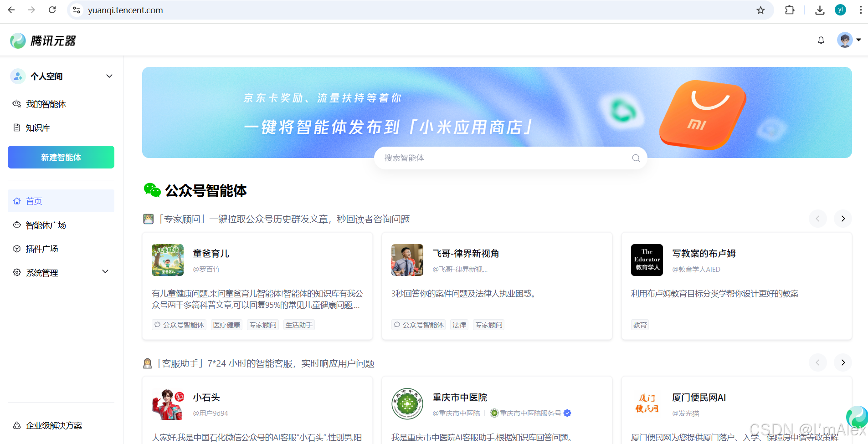Screen dimensions: 868x444
Task: Click next arrow in 客服助手 row
Action: [843, 362]
